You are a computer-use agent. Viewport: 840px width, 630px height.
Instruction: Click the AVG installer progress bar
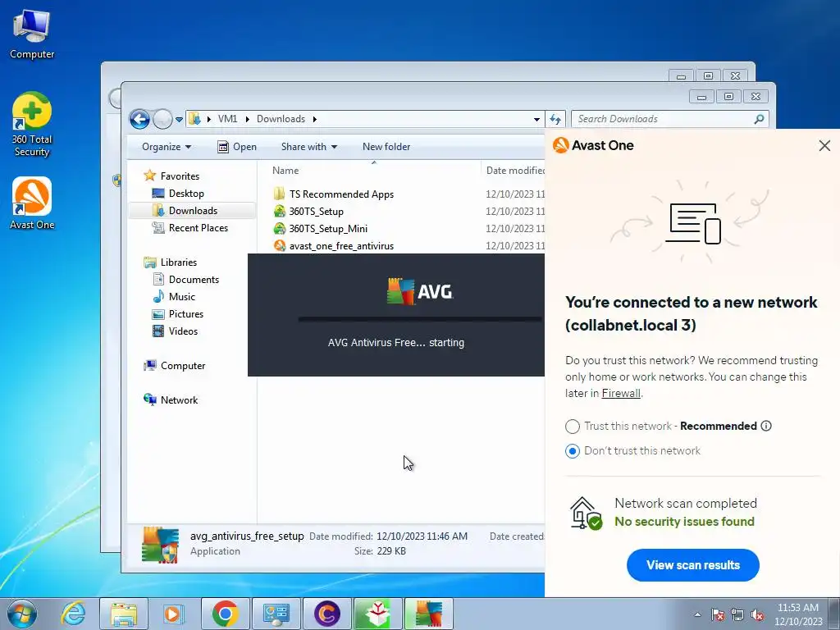[x=420, y=319]
